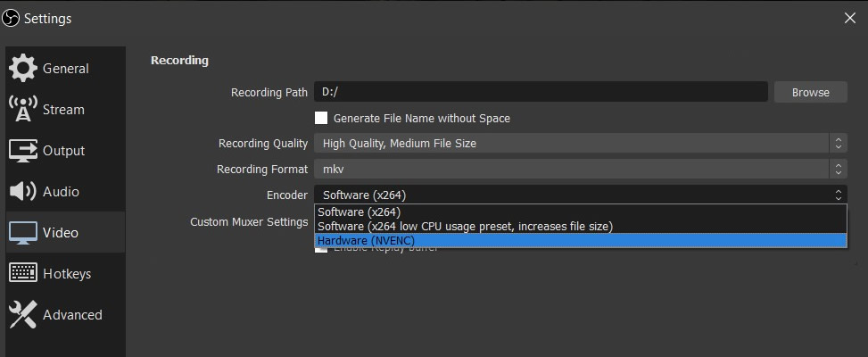Click the Encoder label

click(286, 195)
